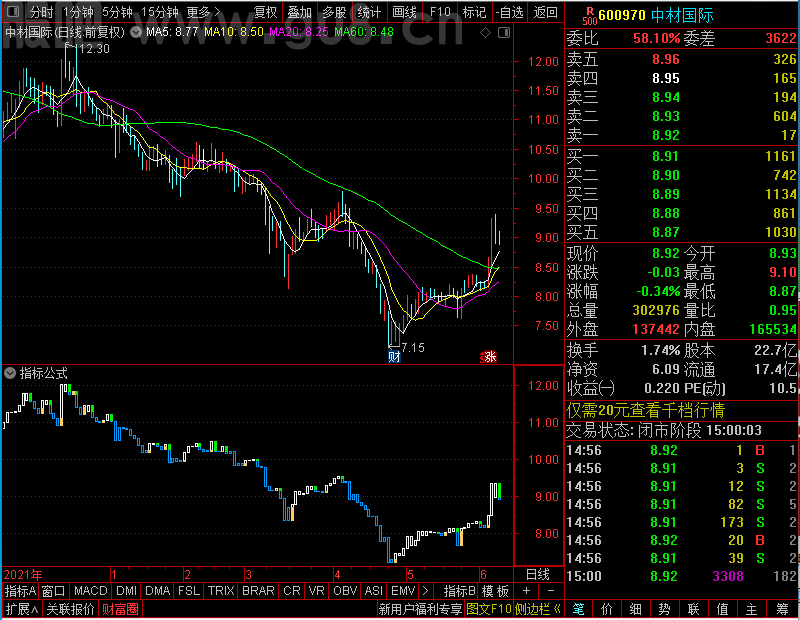The width and height of the screenshot is (800, 620).
Task: Click 买一 price 8.91
Action: click(666, 156)
